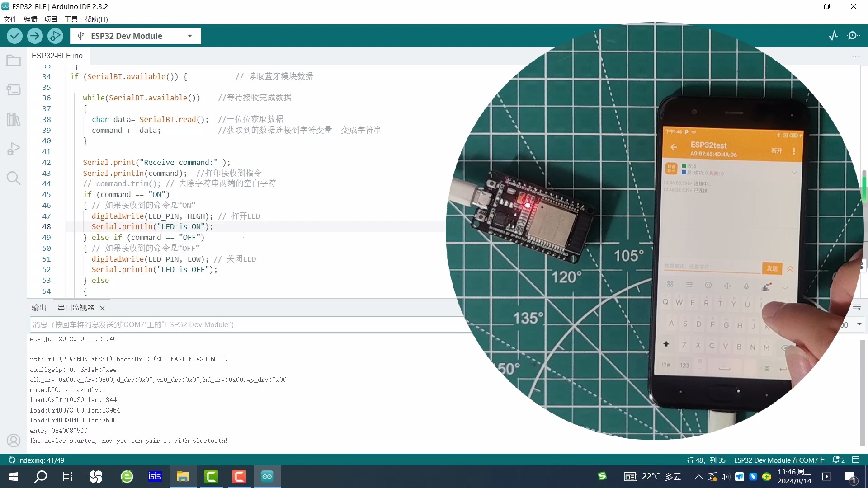Start debugging with the debug toolbar icon
Viewport: 868px width, 488px height.
coord(55,36)
